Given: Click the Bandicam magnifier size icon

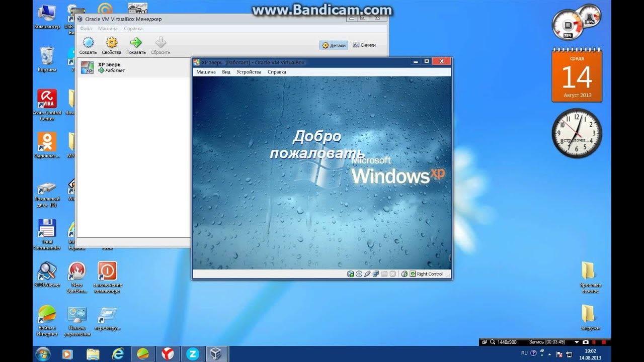Looking at the screenshot, I should [493, 342].
